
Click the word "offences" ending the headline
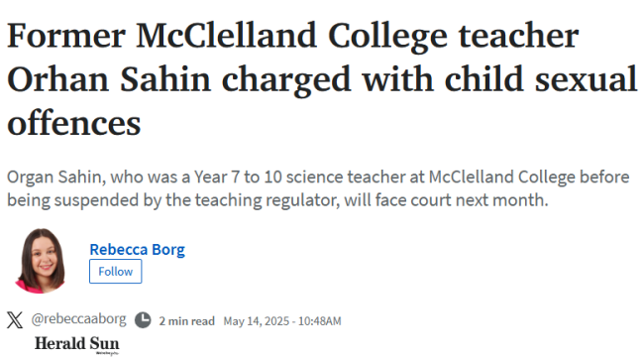(x=74, y=124)
